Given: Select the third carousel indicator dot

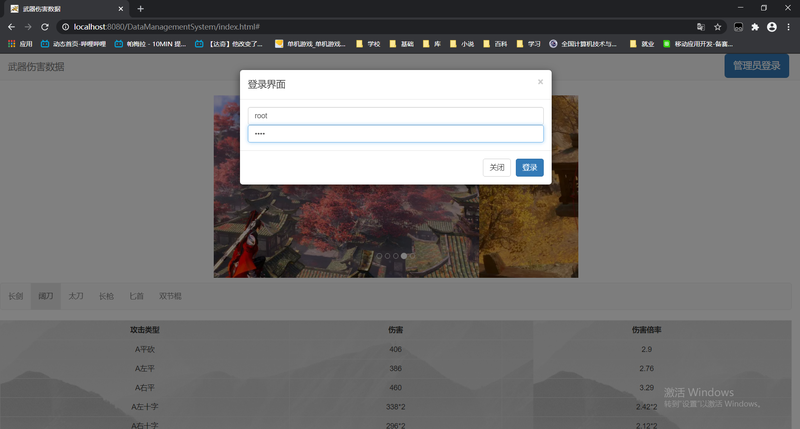Looking at the screenshot, I should click(x=395, y=256).
